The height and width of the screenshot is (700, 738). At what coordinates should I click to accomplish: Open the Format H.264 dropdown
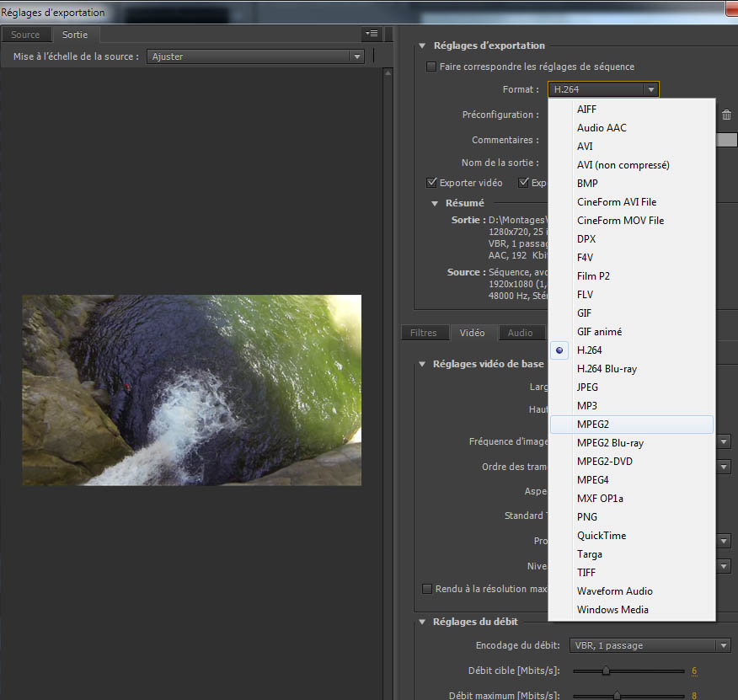602,89
